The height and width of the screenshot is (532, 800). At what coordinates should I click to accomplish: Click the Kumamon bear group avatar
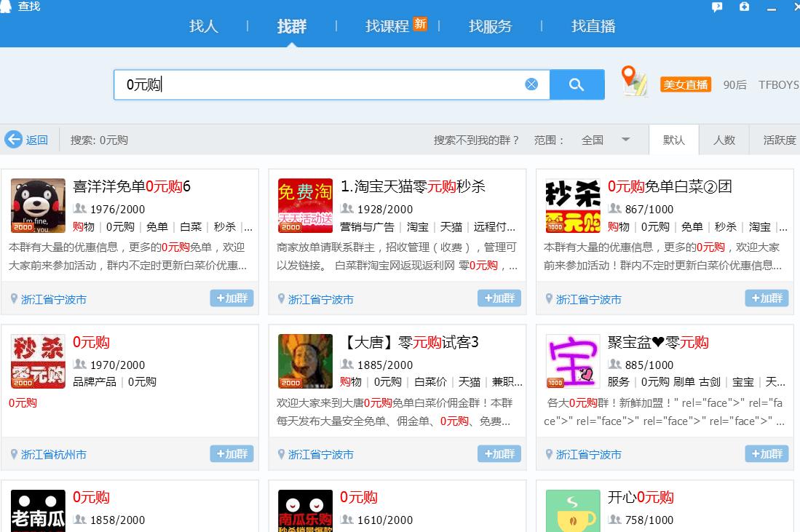pyautogui.click(x=37, y=205)
